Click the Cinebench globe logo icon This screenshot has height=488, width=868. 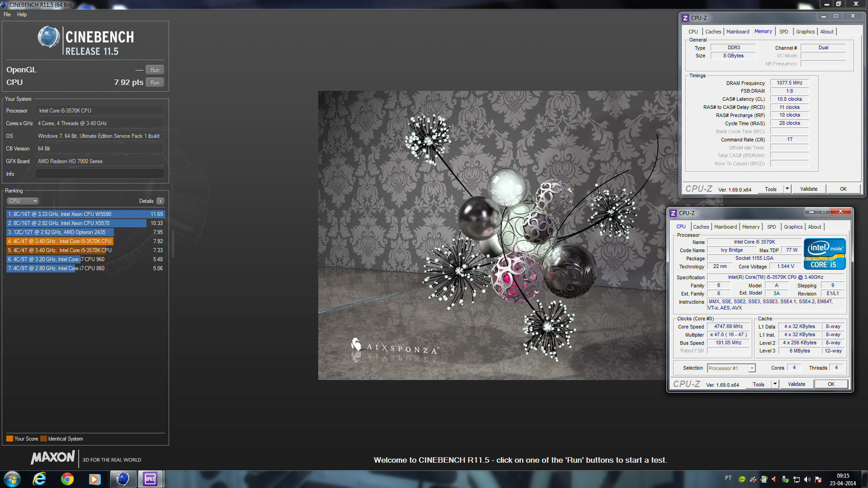[49, 37]
